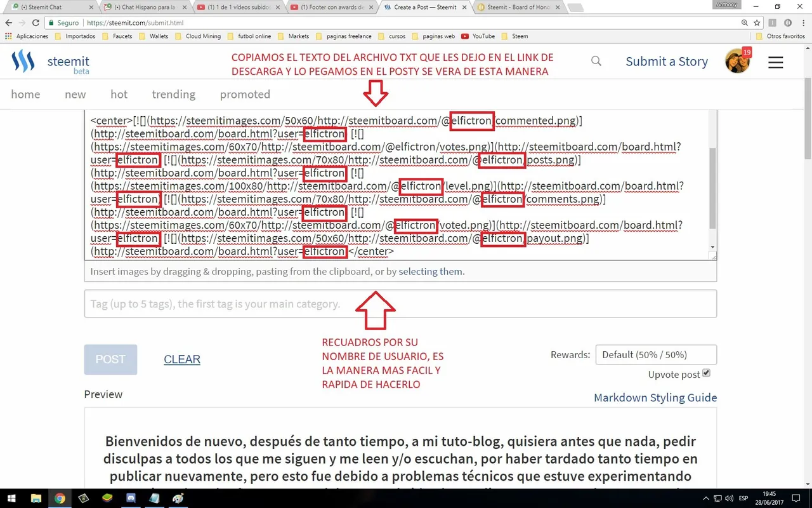Open the Cloud Mining bookmarks folder
The width and height of the screenshot is (812, 508).
click(197, 36)
